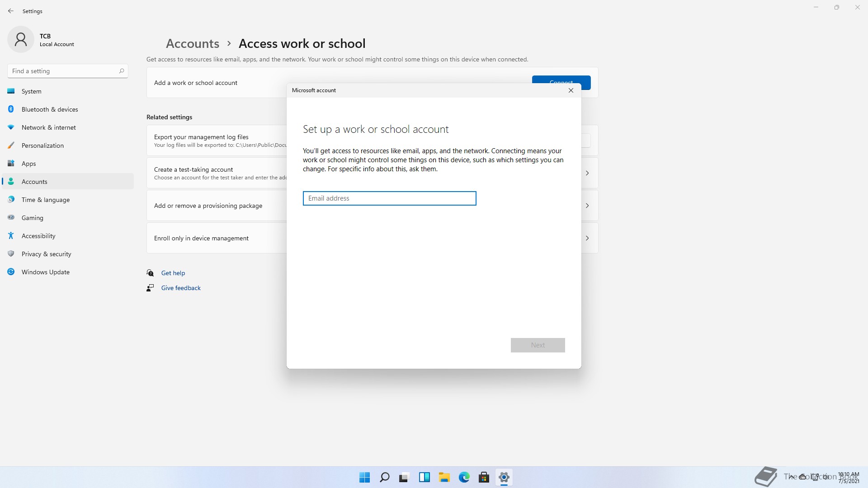Click the Settings gear on taskbar

(x=504, y=477)
